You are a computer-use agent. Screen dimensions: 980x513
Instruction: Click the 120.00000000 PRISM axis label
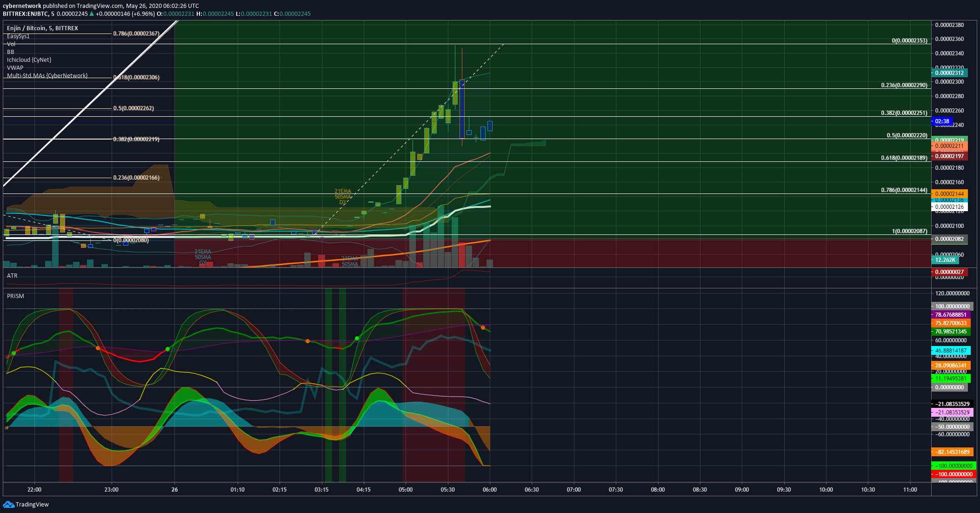952,293
